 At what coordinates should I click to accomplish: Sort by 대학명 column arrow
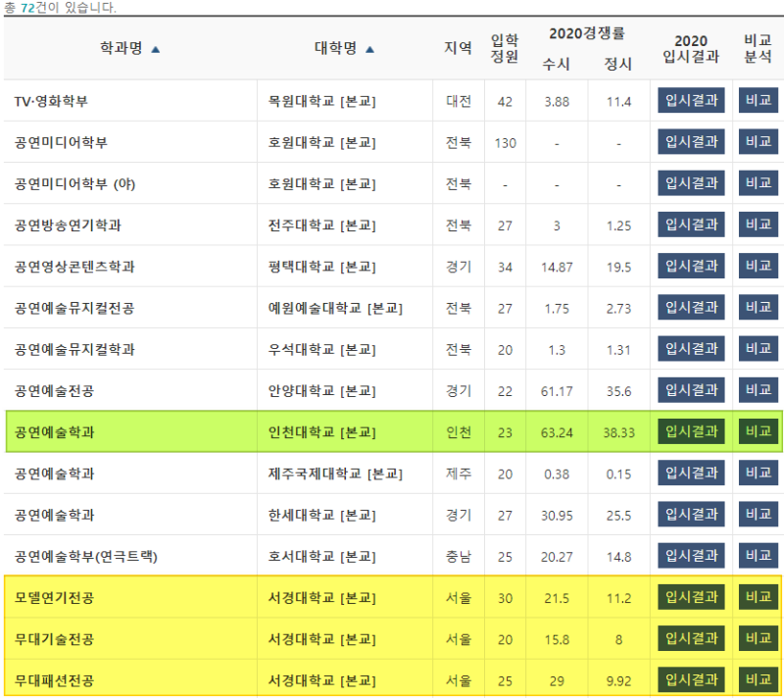370,49
